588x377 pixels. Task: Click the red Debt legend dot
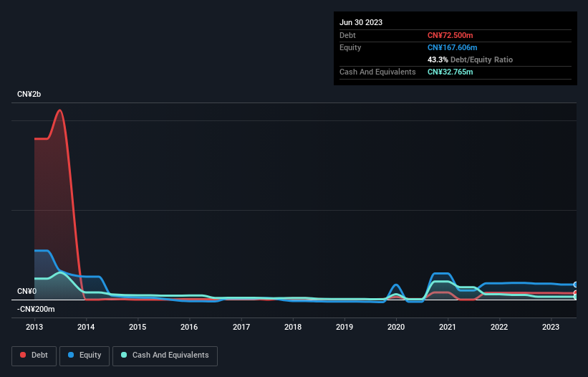click(x=23, y=355)
